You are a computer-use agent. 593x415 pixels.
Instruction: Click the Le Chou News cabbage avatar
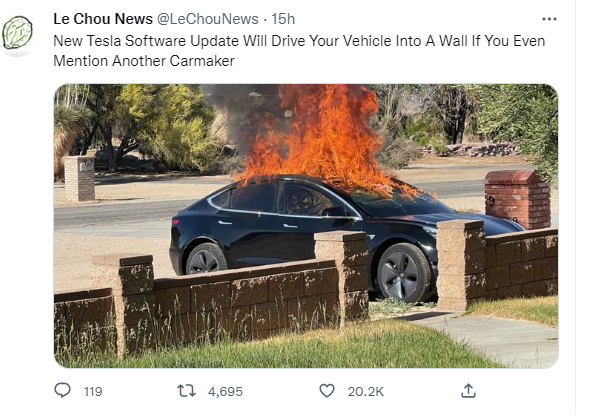17,33
